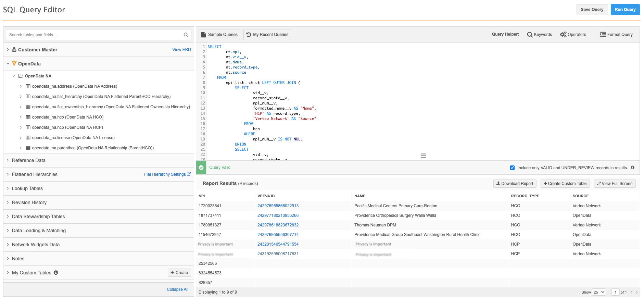Open the View ERD link
The height and width of the screenshot is (297, 644).
click(x=181, y=50)
